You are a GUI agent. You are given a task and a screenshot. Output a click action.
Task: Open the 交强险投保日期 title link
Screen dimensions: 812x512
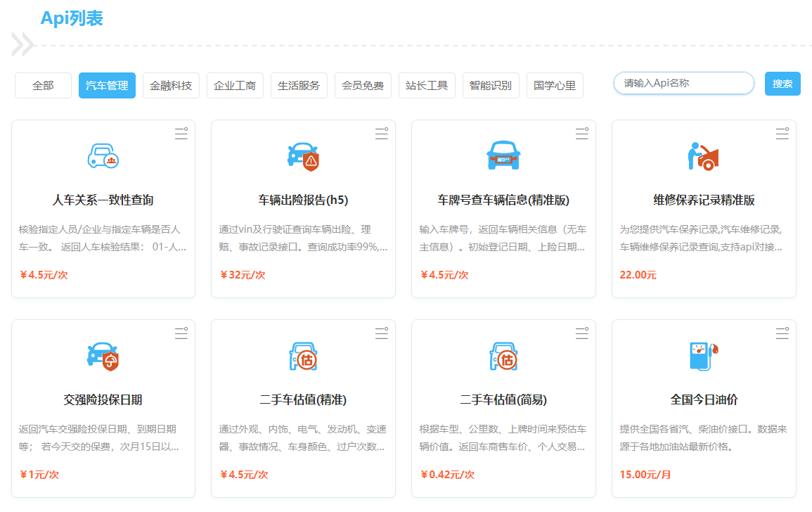pyautogui.click(x=103, y=400)
